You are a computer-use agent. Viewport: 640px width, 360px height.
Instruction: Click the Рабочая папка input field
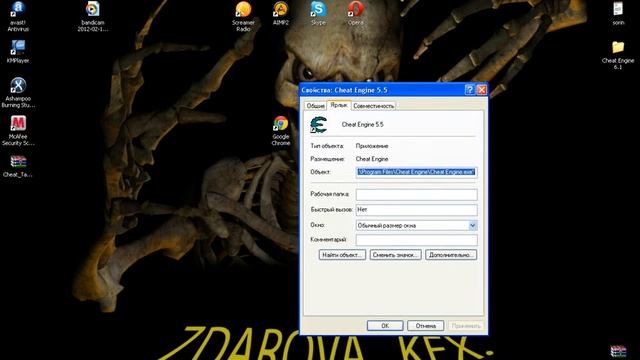pyautogui.click(x=416, y=194)
